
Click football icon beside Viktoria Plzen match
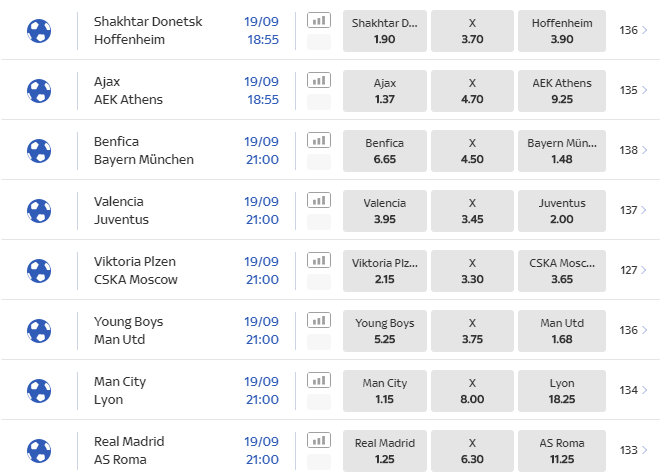click(x=39, y=270)
